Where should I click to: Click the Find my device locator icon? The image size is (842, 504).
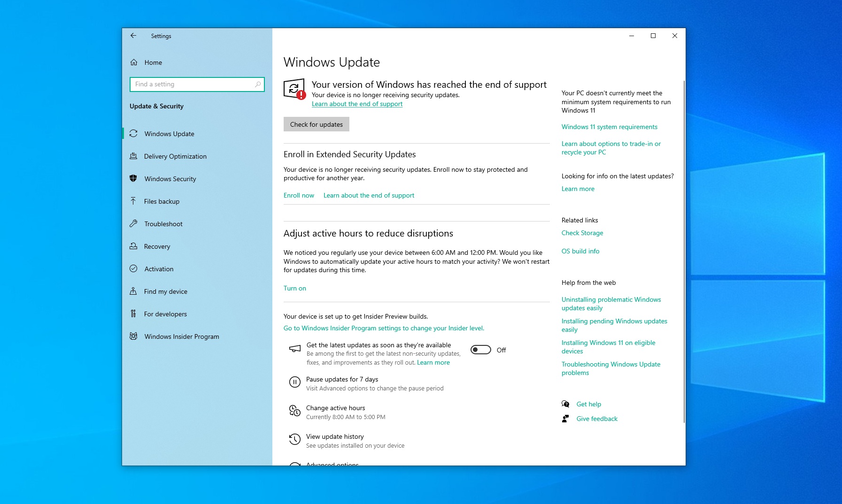point(133,291)
